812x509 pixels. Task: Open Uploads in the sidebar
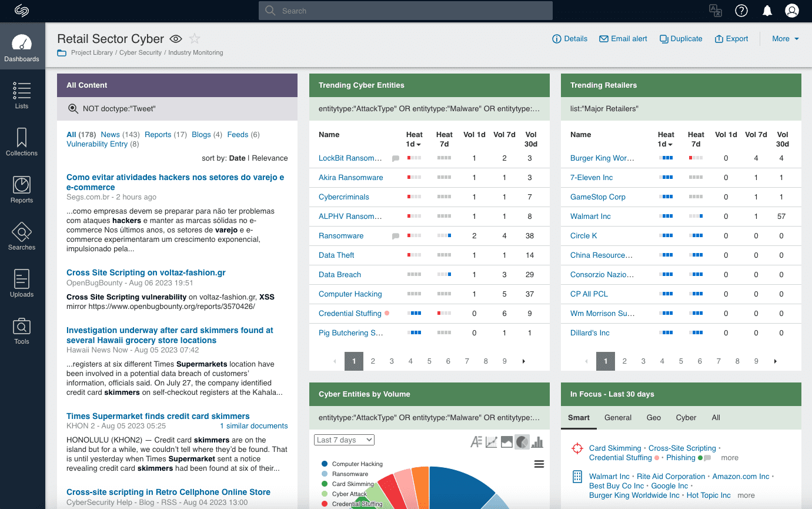pyautogui.click(x=22, y=283)
